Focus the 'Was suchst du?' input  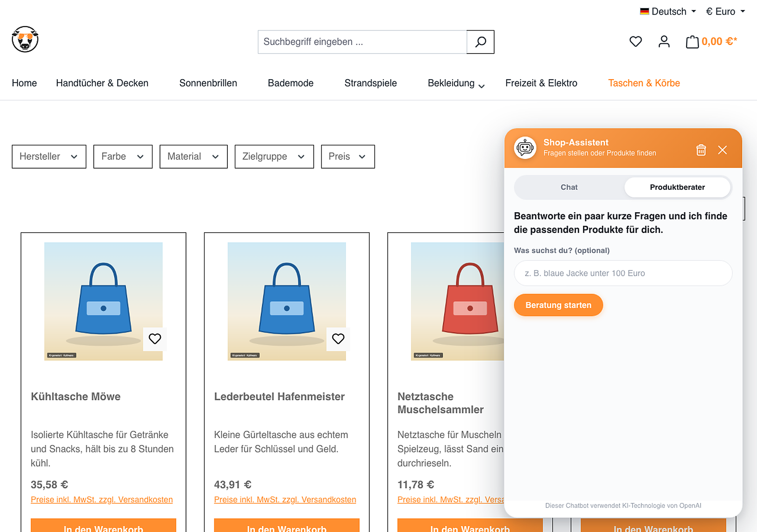point(623,273)
